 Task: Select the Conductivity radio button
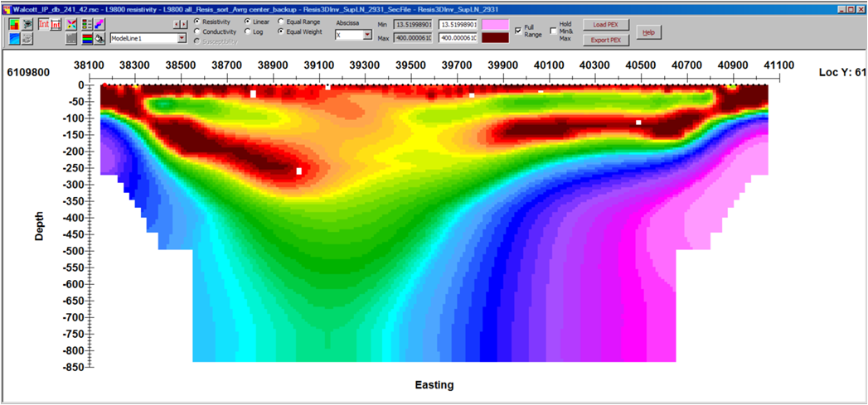click(196, 31)
